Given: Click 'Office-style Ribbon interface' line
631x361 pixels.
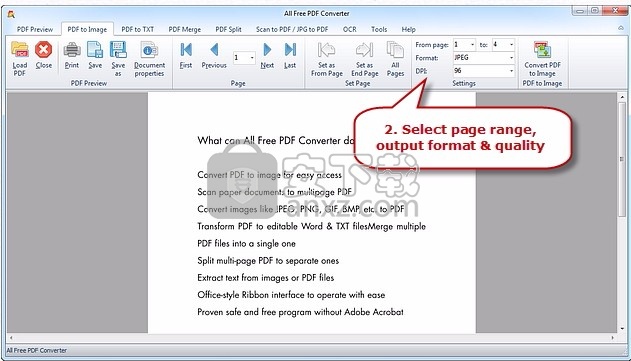Looking at the screenshot, I should coord(291,295).
